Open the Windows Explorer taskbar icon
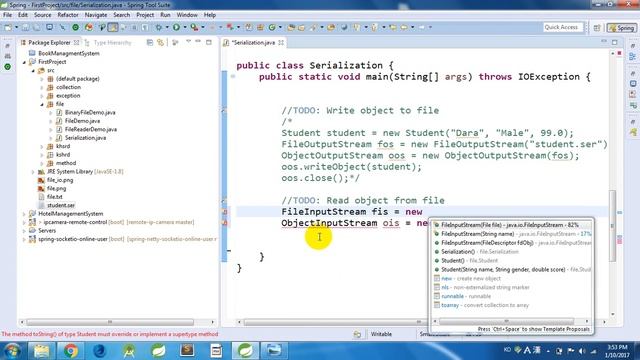The width and height of the screenshot is (640, 360). 41,351
